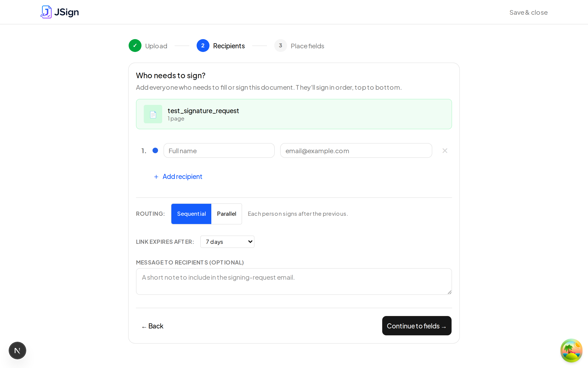Click the green Upload checkmark step
The height and width of the screenshot is (368, 588).
coord(135,46)
